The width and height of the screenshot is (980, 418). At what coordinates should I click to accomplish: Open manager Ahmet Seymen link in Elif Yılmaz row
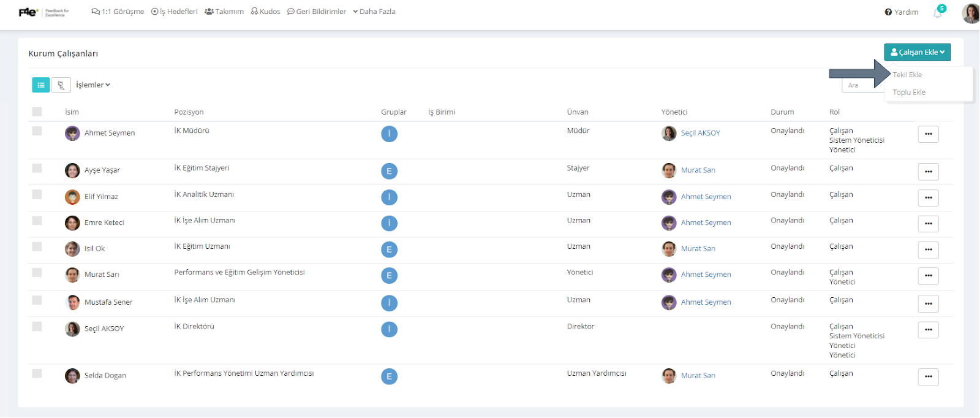point(706,197)
